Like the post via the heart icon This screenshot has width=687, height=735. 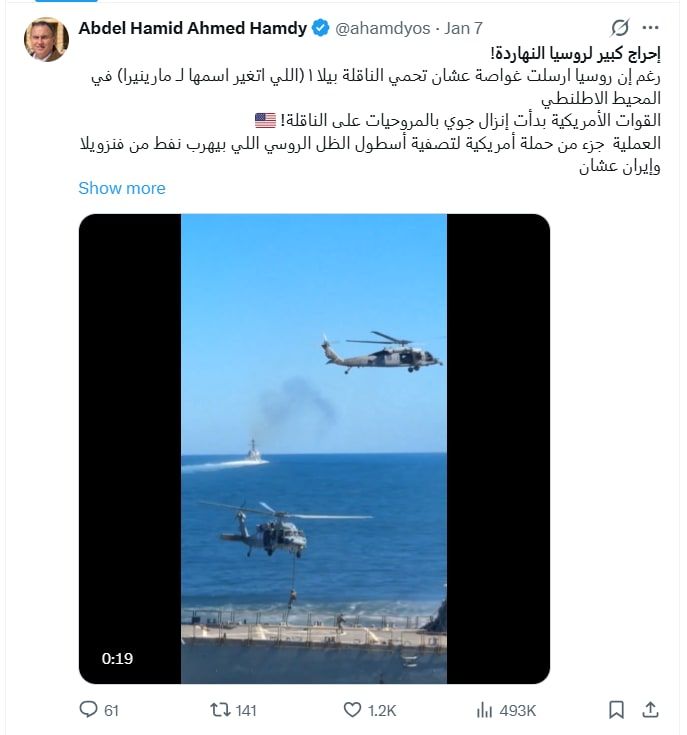352,710
